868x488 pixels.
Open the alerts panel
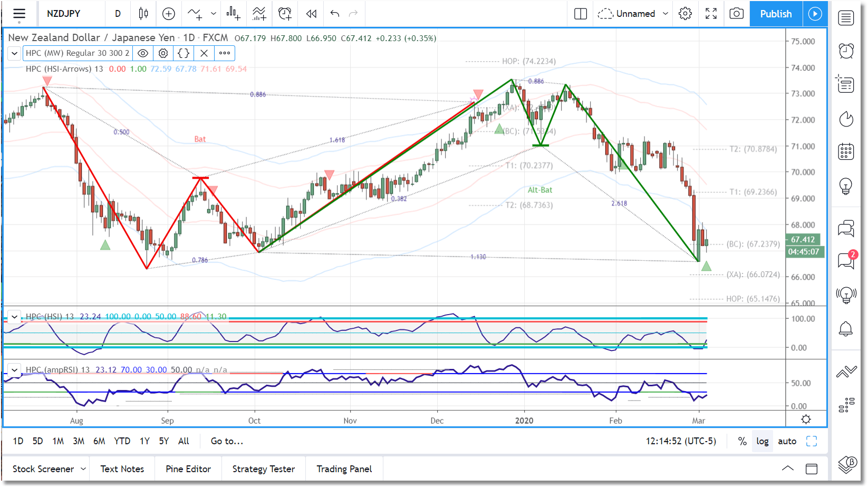tap(846, 51)
